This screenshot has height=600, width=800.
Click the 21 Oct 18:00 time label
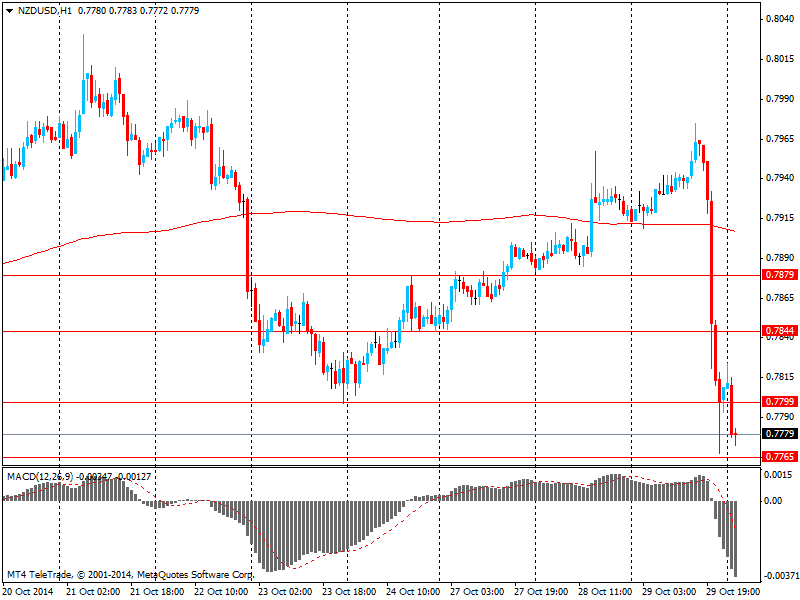coord(157,592)
